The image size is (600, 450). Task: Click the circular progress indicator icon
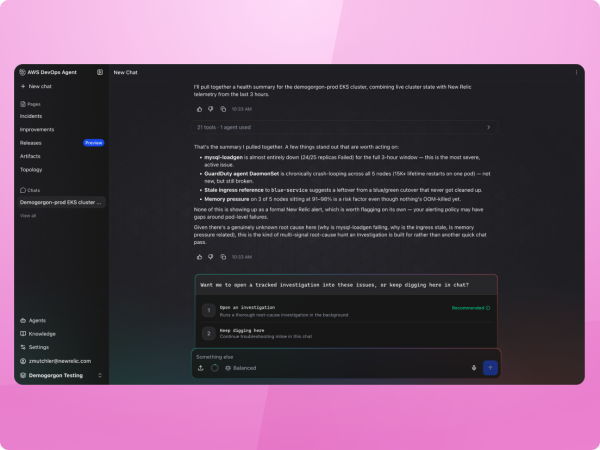[x=215, y=368]
